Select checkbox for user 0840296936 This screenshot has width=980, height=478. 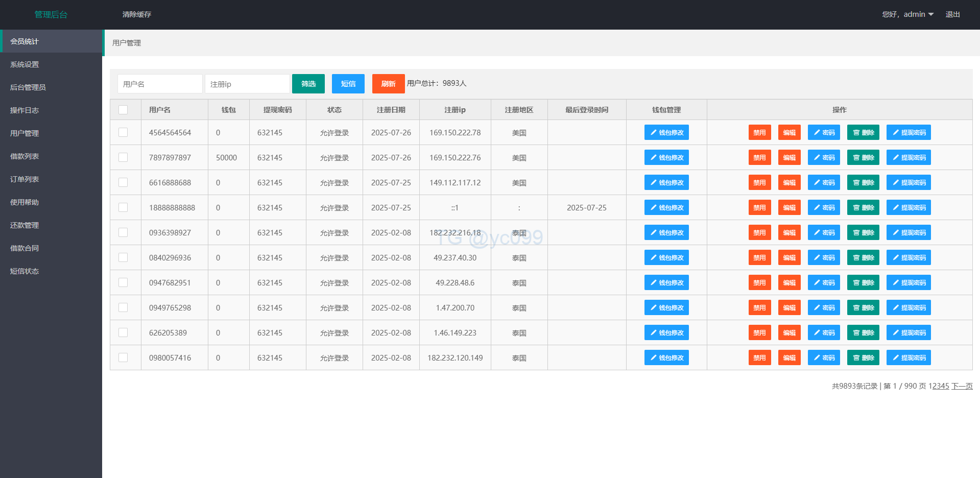click(123, 257)
